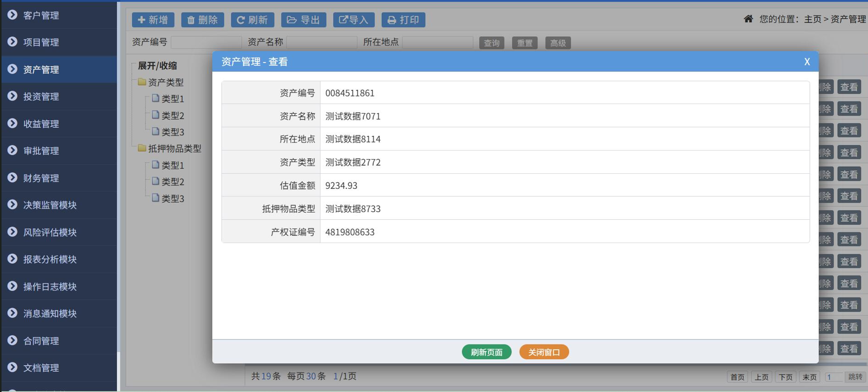Go to 首页 first page
868x392 pixels.
point(737,377)
